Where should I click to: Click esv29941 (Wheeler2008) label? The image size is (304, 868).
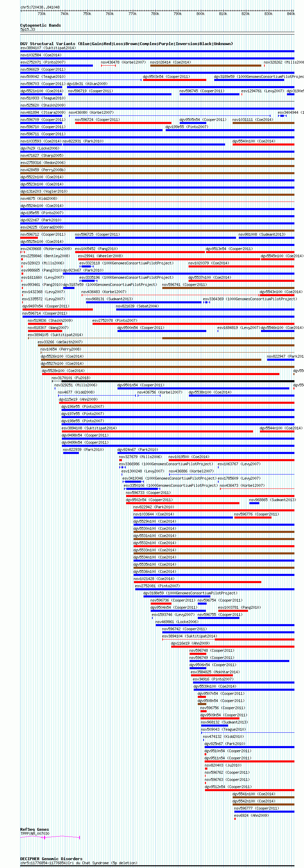coord(100,256)
